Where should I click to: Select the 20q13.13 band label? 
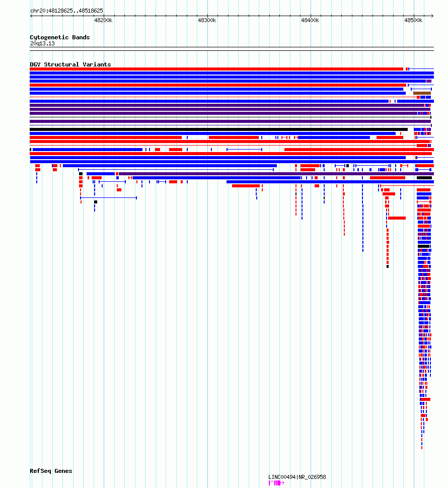(42, 44)
